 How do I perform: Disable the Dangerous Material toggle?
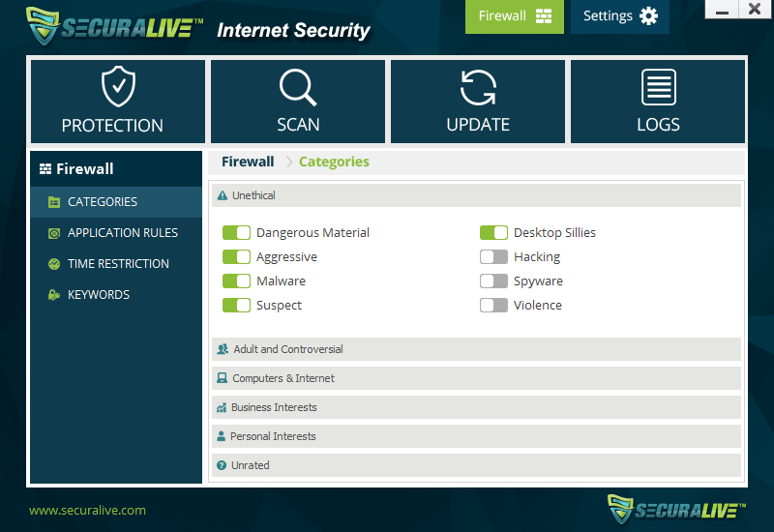pos(236,232)
